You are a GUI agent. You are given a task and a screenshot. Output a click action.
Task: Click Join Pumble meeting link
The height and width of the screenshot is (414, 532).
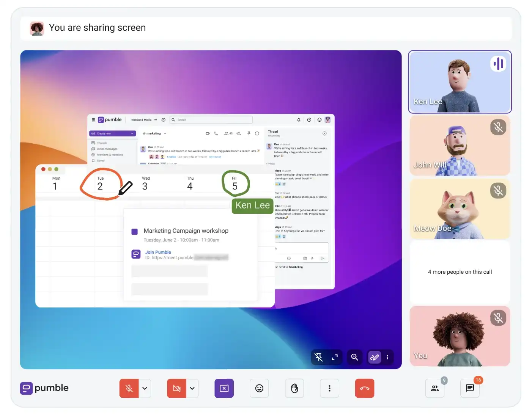tap(158, 252)
